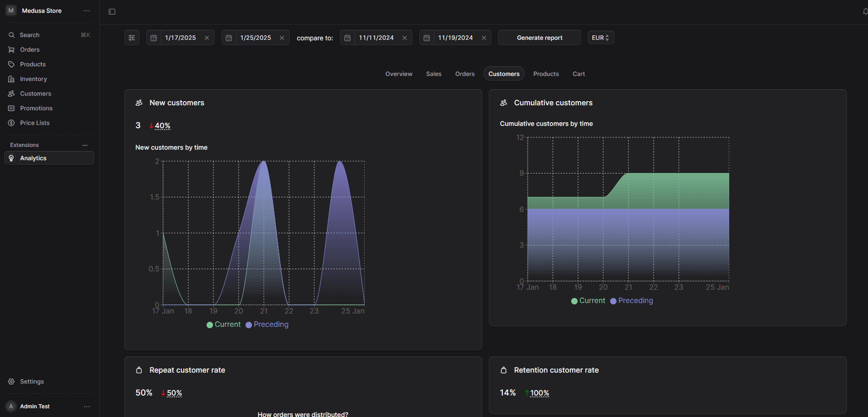Click the Generate report button
Screen dimensions: 868x417
point(539,38)
